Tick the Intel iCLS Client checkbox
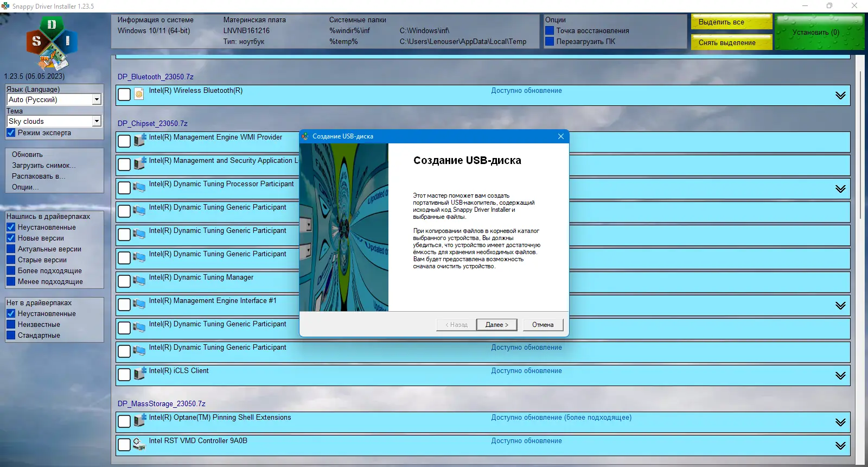This screenshot has width=868, height=467. [x=124, y=375]
